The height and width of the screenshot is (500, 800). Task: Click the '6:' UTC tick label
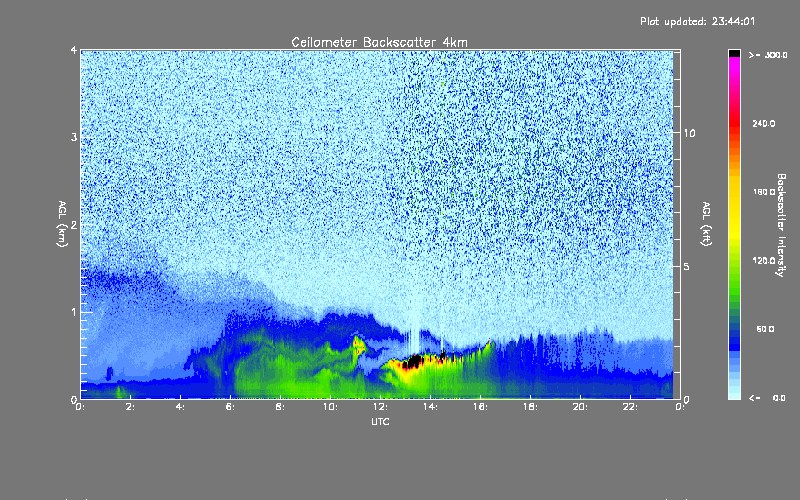click(x=231, y=407)
